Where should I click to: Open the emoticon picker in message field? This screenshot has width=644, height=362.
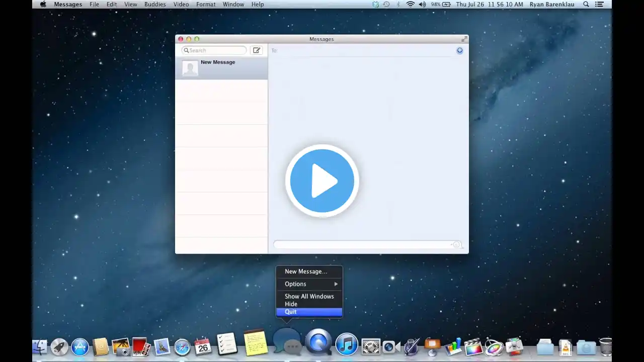pos(456,245)
